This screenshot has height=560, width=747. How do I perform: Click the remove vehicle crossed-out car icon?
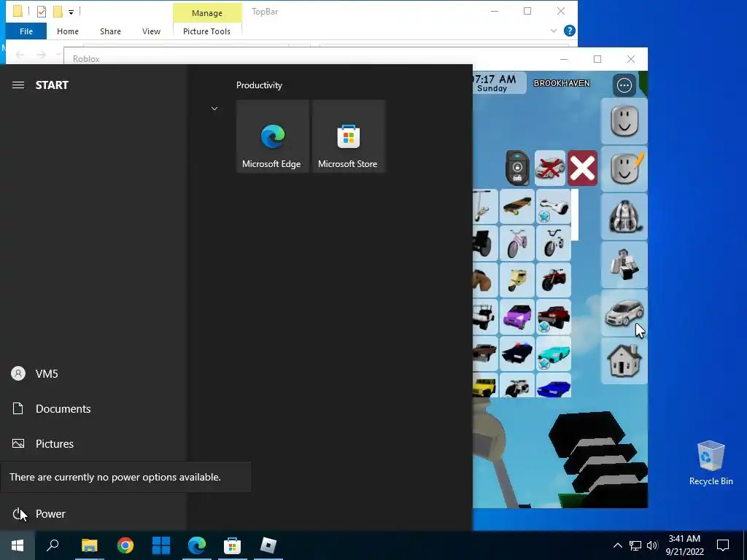click(550, 168)
